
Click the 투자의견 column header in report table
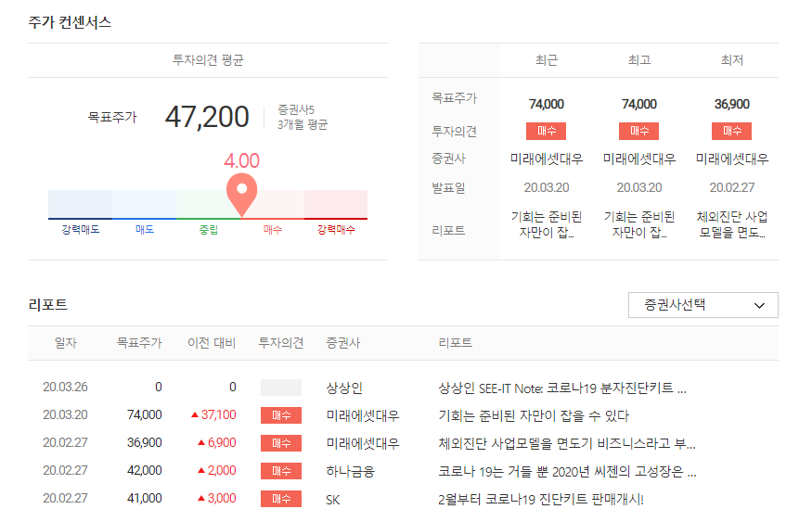tap(281, 343)
